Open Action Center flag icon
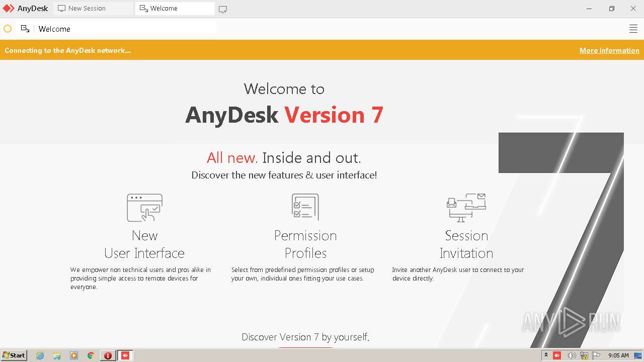644x362 pixels. tap(596, 355)
